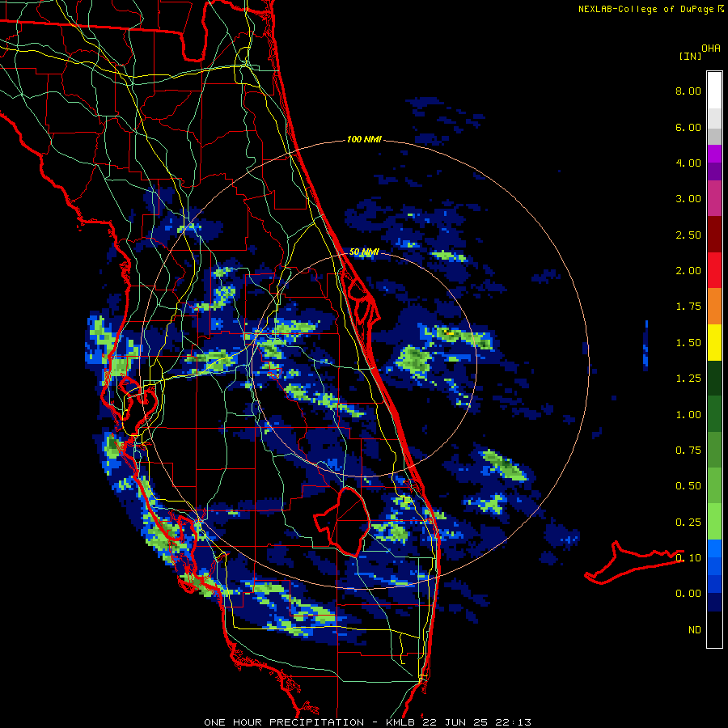Click the ND legend label
Screen dimensions: 728x728
click(x=695, y=630)
